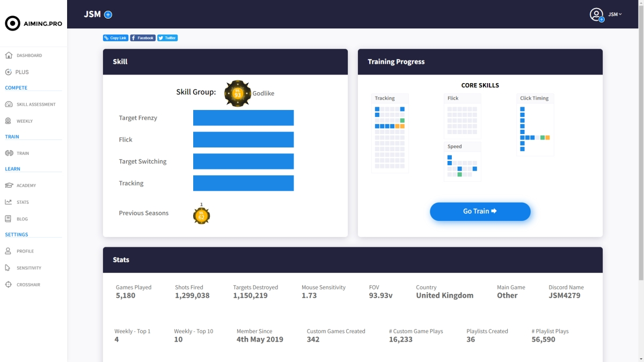Image resolution: width=644 pixels, height=362 pixels.
Task: Click the Copy Link share button
Action: click(115, 38)
